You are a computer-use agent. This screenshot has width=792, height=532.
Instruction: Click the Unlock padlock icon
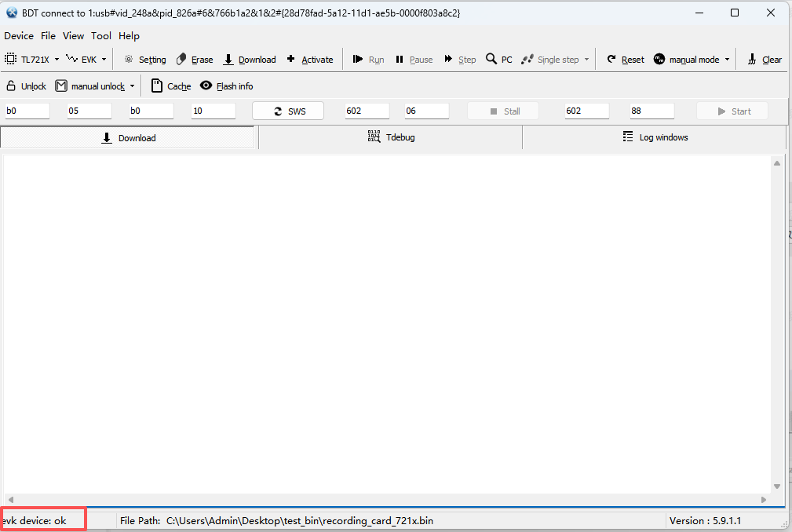(11, 86)
